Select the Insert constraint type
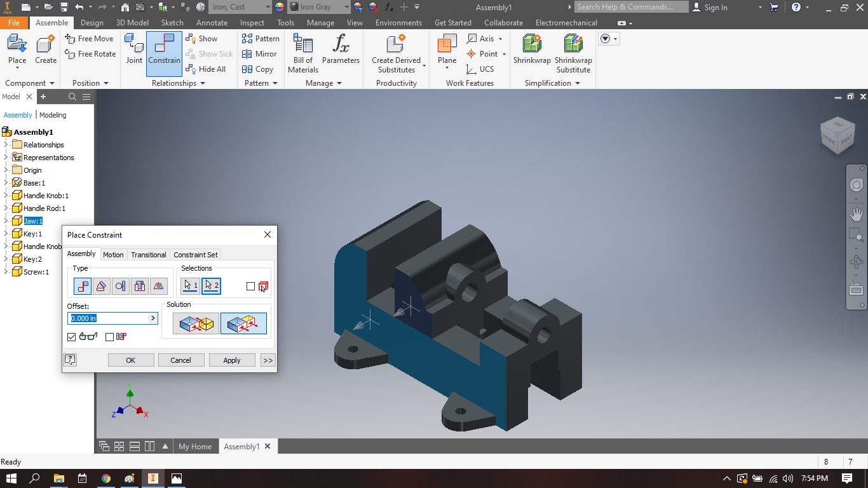This screenshot has height=488, width=868. 139,286
